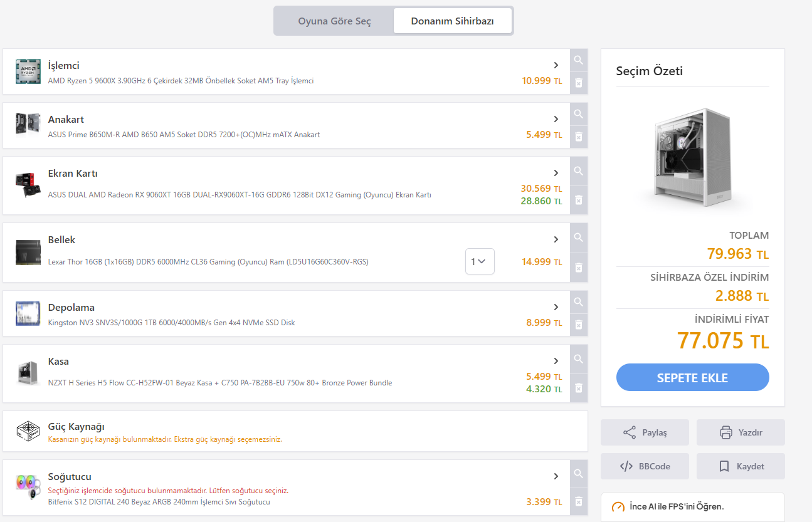The height and width of the screenshot is (522, 812).
Task: Search for a different İşlemci component
Action: 579,60
